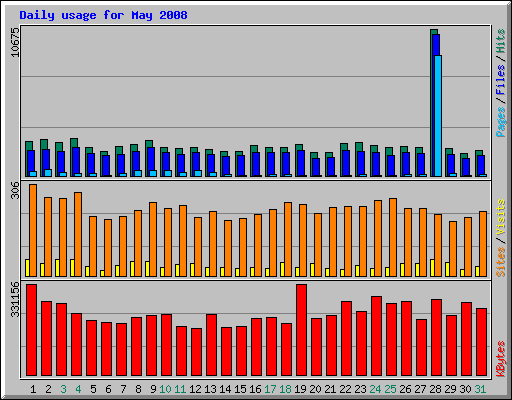512x400 pixels.
Task: Click the 331156 KBytes axis value
Action: [15, 300]
